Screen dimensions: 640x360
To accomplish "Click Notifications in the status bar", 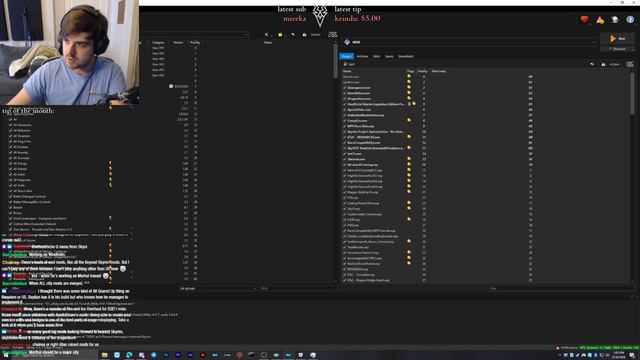I will point(566,348).
